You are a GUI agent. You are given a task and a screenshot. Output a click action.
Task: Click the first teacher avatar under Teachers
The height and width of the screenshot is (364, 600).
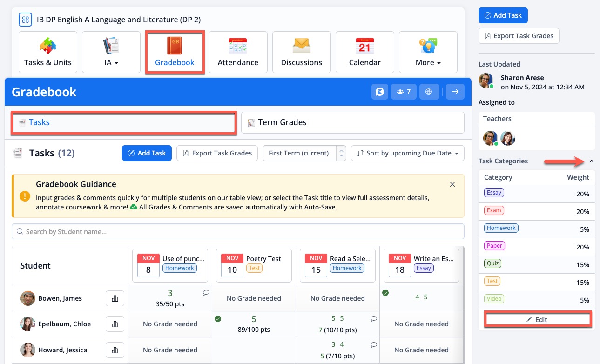click(491, 138)
